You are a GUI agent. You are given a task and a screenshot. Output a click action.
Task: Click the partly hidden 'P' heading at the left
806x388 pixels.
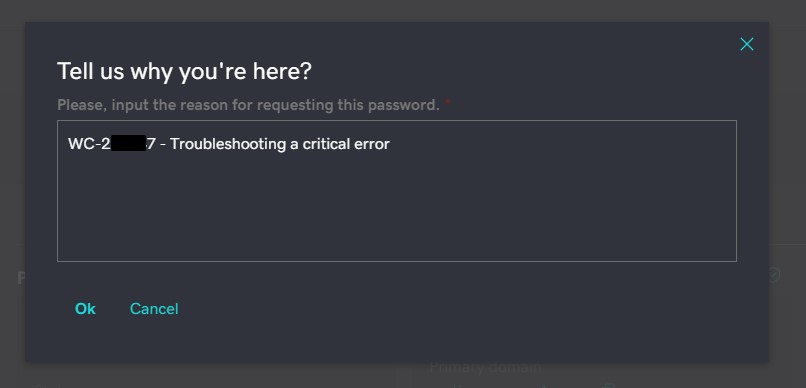(21, 278)
